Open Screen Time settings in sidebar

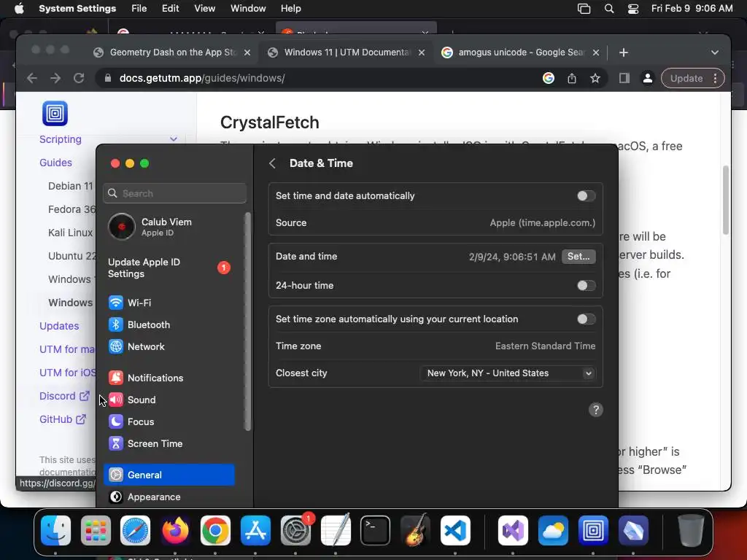(169, 443)
